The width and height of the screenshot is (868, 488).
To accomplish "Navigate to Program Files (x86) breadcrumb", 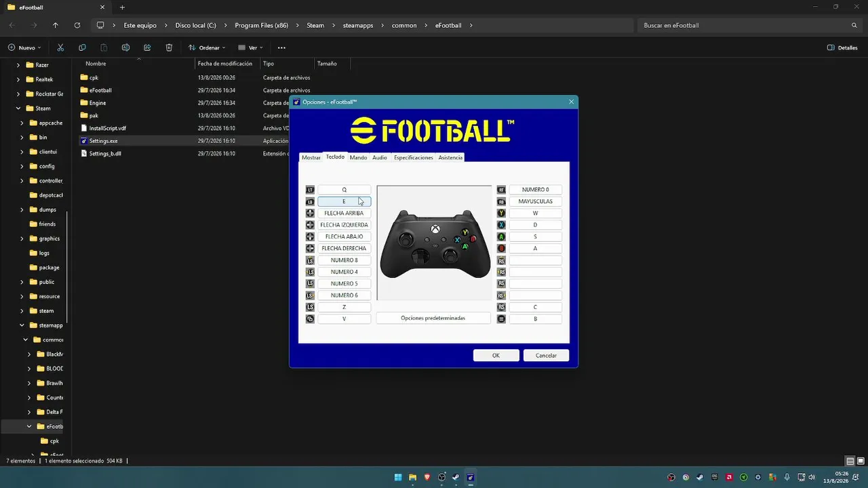I will pos(262,25).
